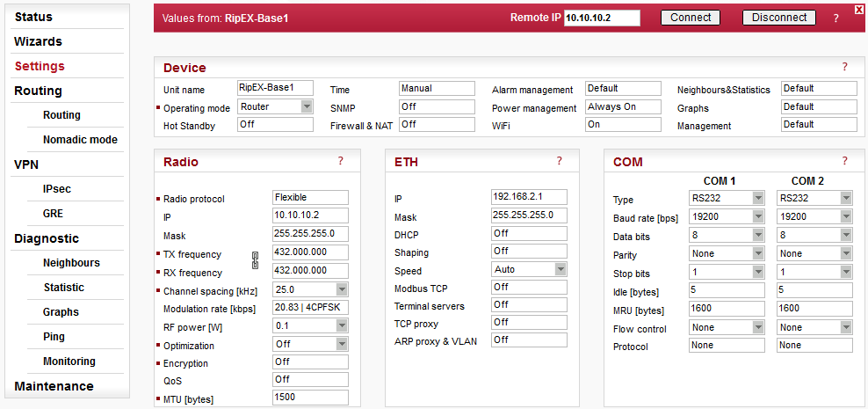The image size is (868, 409).
Task: Click the Terminal servers Off field
Action: pos(529,305)
